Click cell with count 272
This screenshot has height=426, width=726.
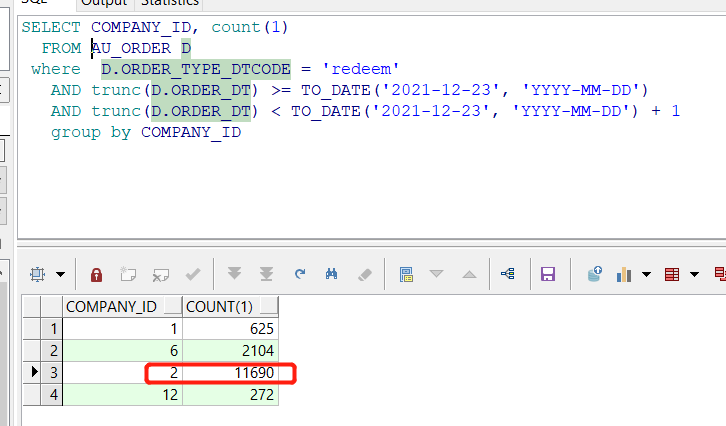click(x=231, y=395)
